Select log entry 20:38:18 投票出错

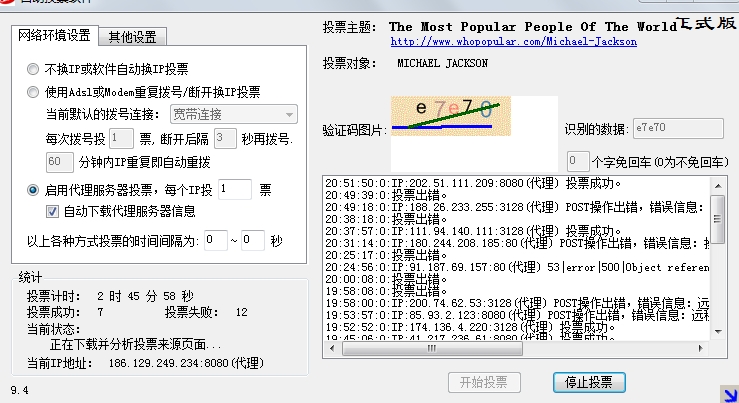point(386,219)
